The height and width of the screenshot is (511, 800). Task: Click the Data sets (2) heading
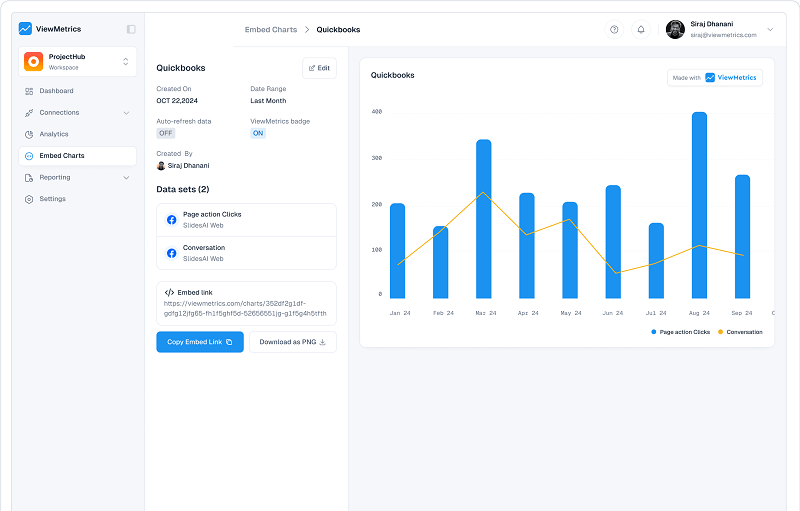point(183,189)
